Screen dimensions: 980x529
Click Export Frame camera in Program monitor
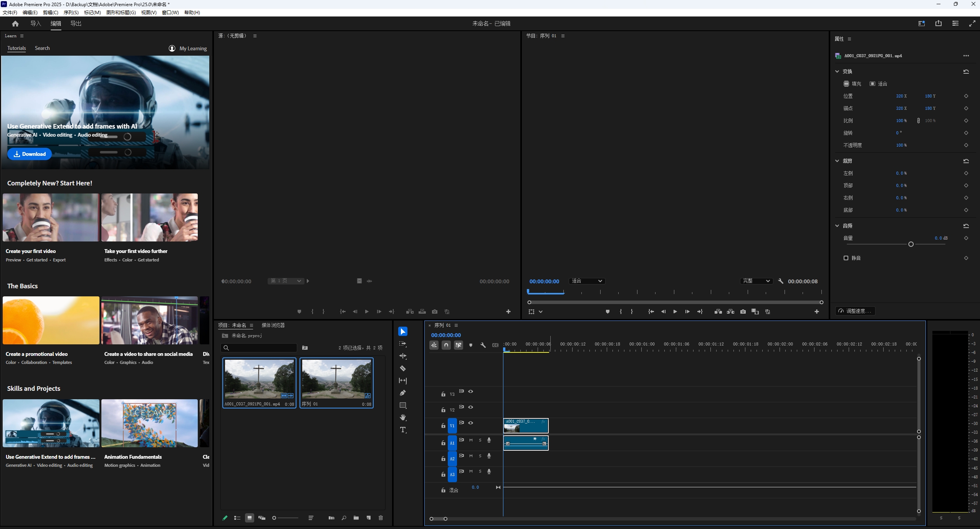click(743, 312)
